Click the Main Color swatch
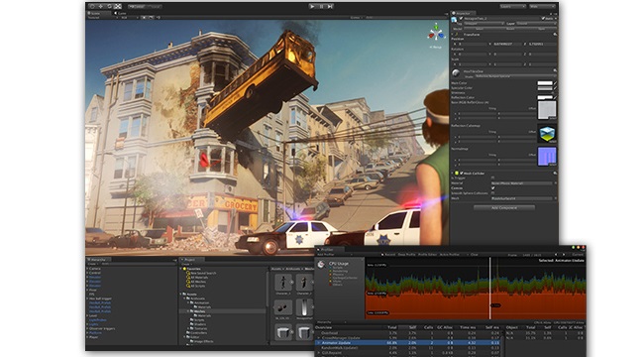This screenshot has height=357, width=644. pos(545,83)
